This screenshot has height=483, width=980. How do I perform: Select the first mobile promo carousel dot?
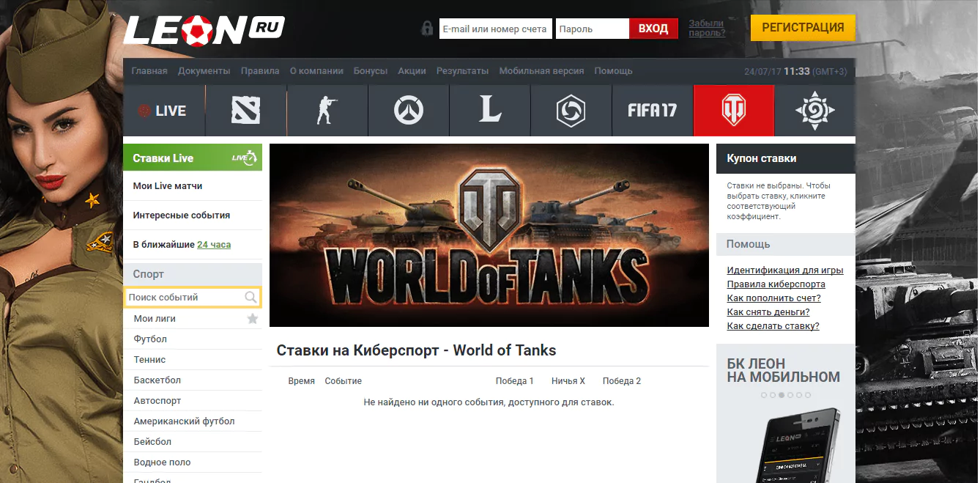click(764, 395)
